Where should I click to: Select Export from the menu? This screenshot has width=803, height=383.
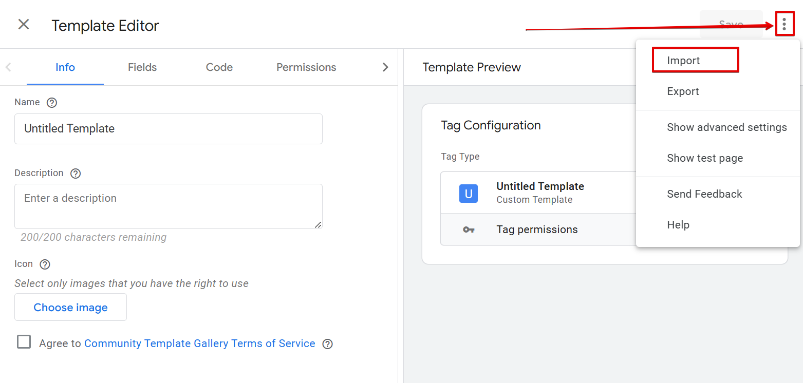point(683,91)
